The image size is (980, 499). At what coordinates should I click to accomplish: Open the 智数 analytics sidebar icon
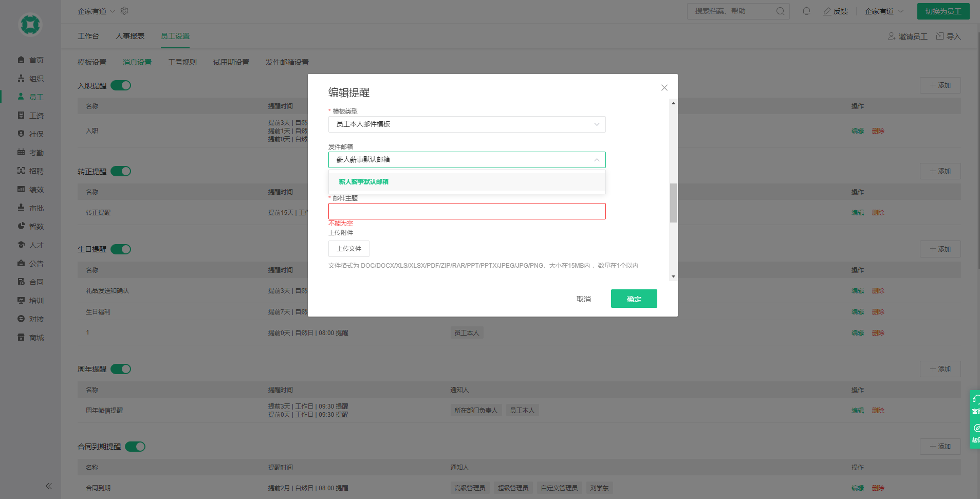click(21, 226)
